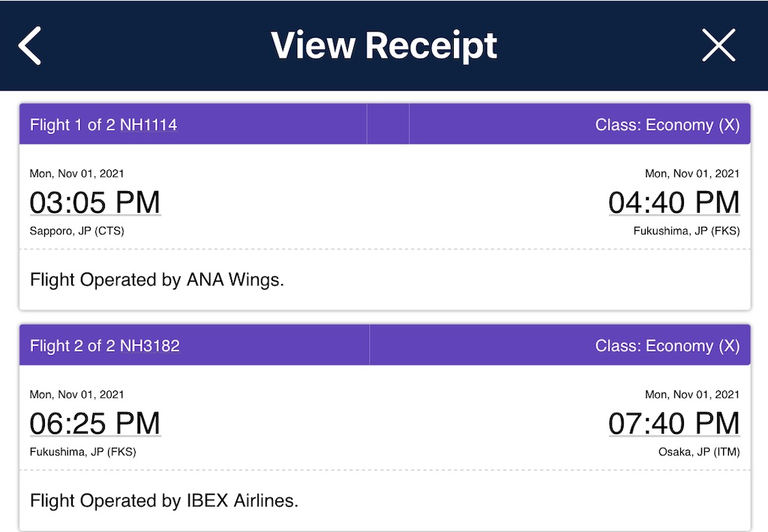Tap the arrival date above 07:40 PM
Viewport: 768px width, 532px height.
692,395
